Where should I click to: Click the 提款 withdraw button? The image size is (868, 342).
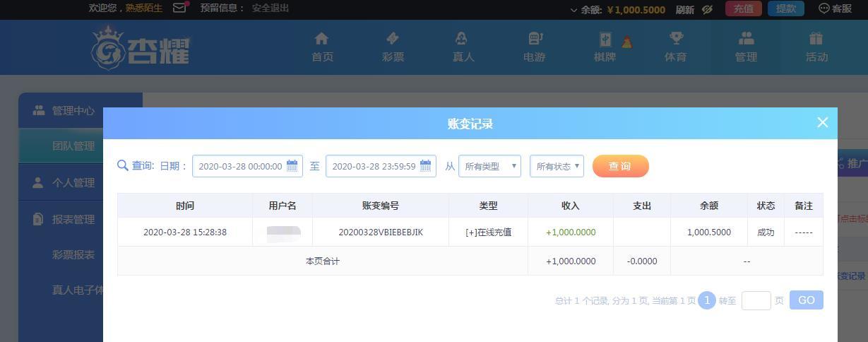click(x=786, y=8)
